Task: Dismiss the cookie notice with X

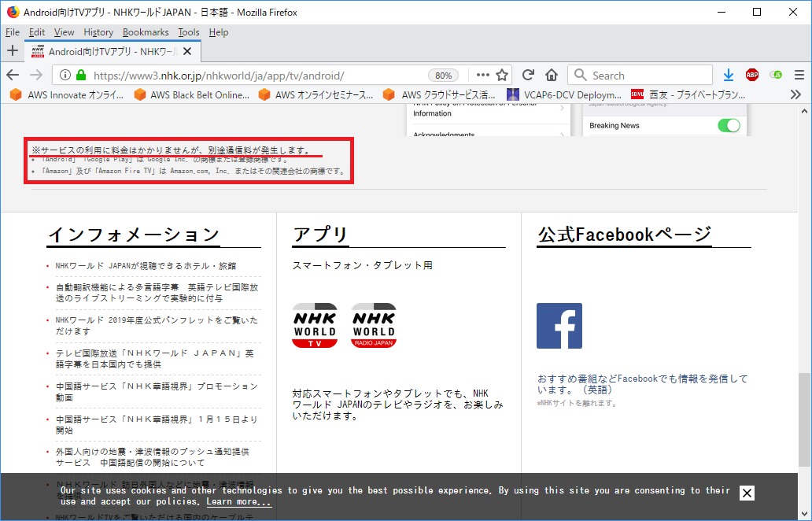Action: point(747,493)
